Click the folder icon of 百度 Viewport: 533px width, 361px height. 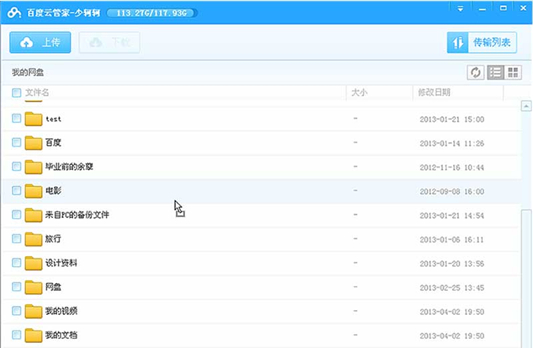point(33,143)
